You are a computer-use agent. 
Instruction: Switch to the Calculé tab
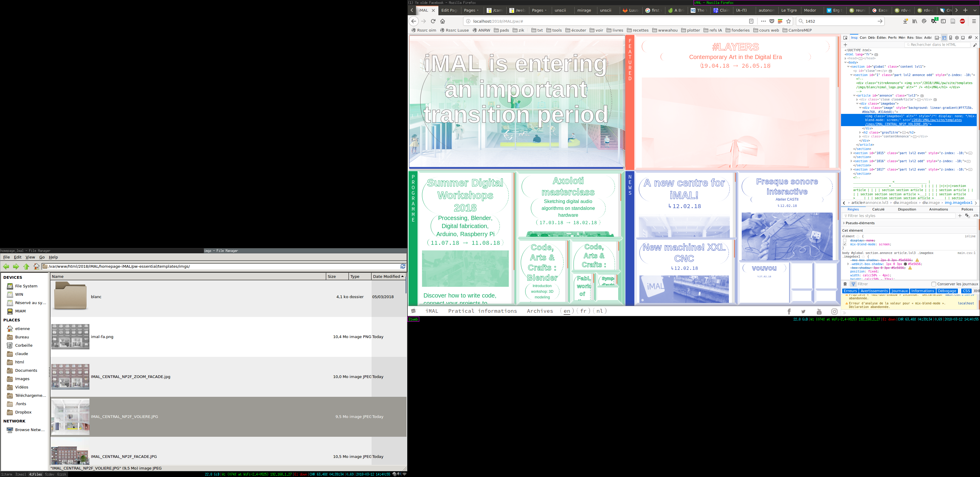click(x=878, y=209)
